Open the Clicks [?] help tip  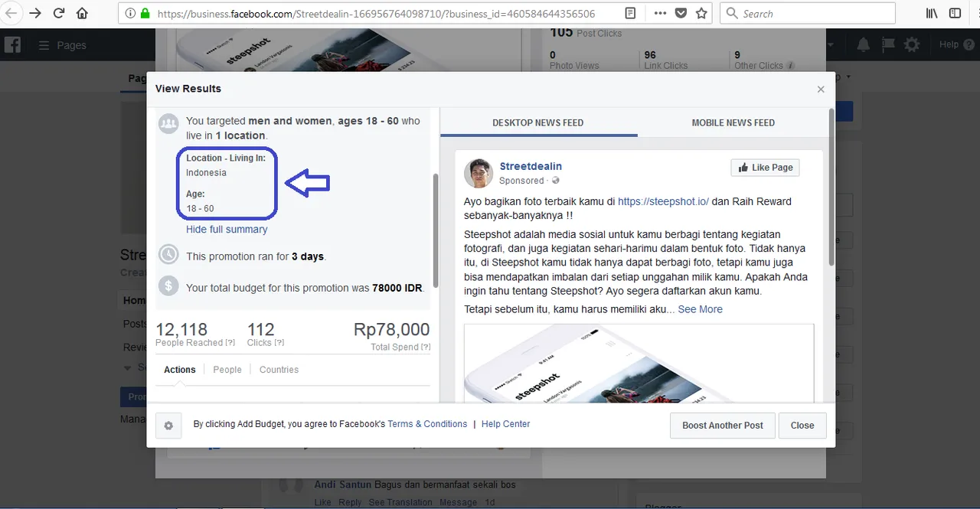(x=279, y=343)
